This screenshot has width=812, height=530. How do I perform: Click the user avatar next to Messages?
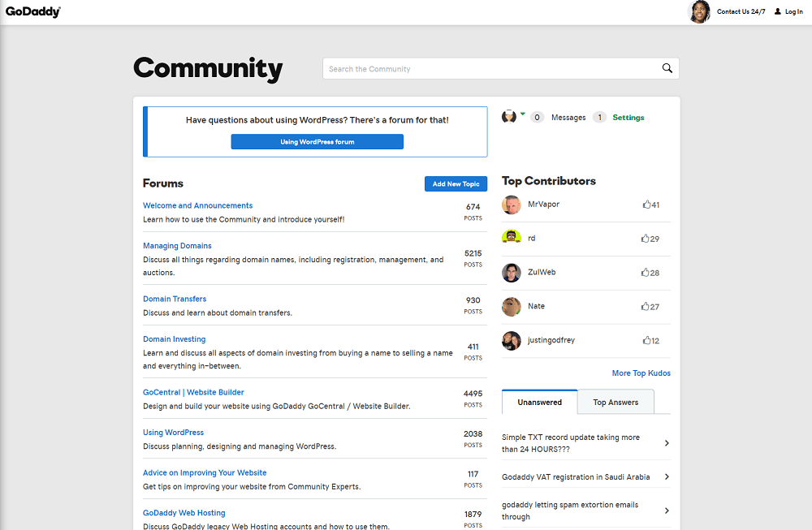(509, 117)
